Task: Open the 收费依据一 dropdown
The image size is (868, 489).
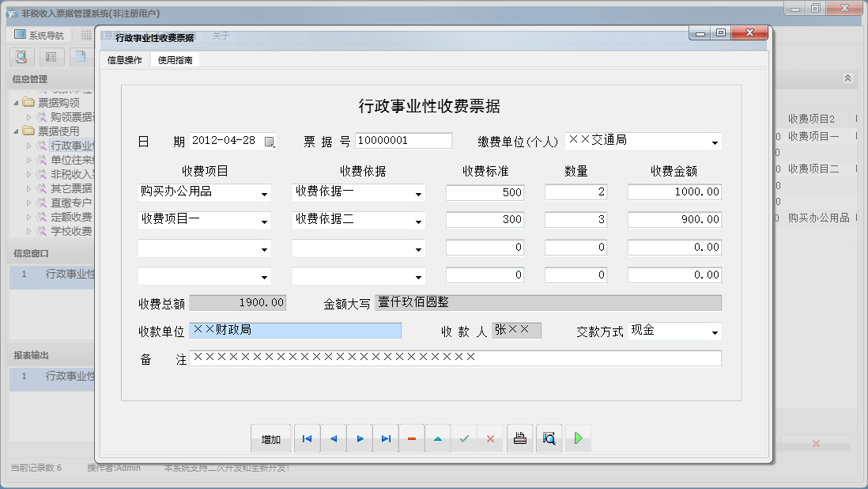Action: (418, 194)
